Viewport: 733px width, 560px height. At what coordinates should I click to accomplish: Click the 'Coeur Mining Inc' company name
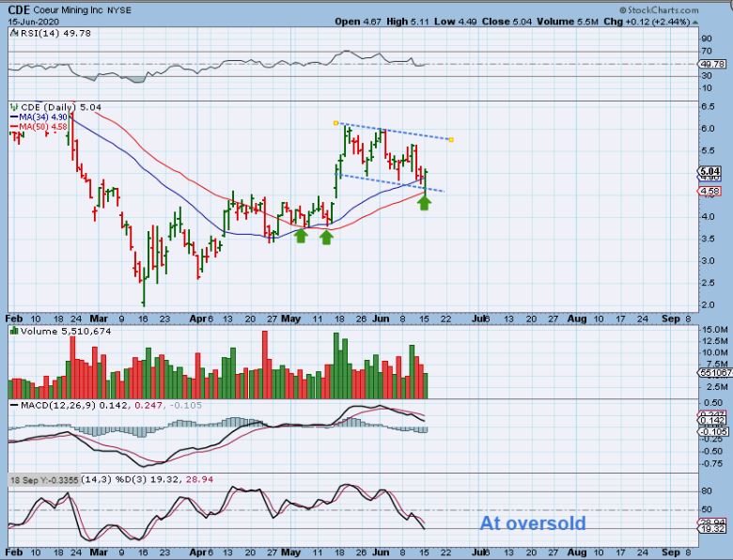[69, 10]
